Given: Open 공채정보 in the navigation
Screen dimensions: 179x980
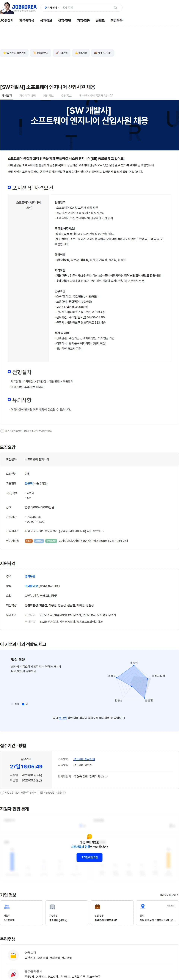Looking at the screenshot, I should [46, 21].
